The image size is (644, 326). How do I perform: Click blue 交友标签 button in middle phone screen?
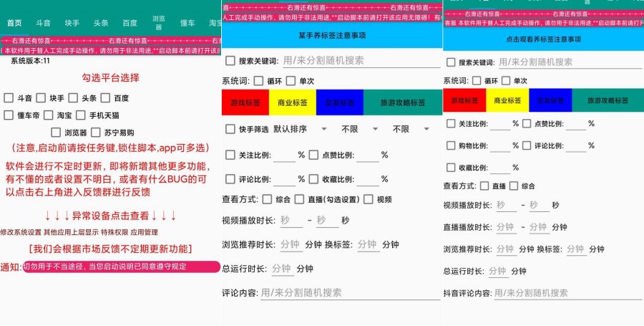(340, 102)
